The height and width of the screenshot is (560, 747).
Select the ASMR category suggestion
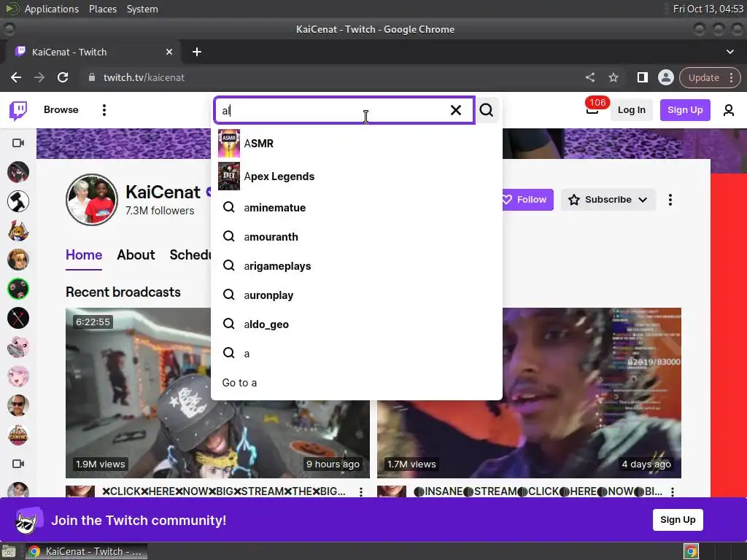[356, 144]
